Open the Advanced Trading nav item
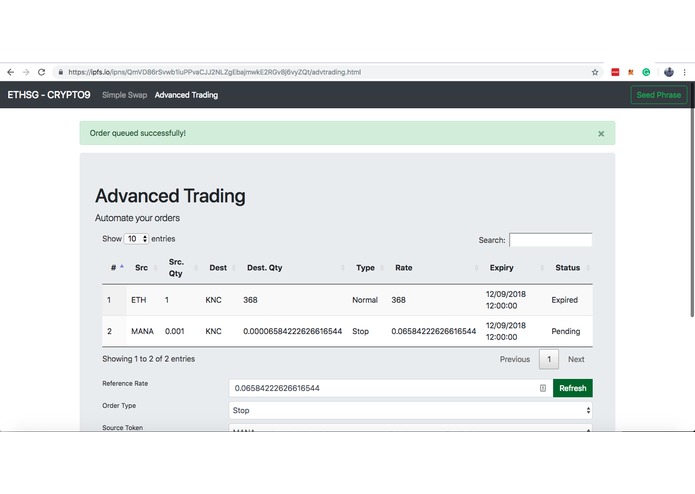 pyautogui.click(x=186, y=95)
